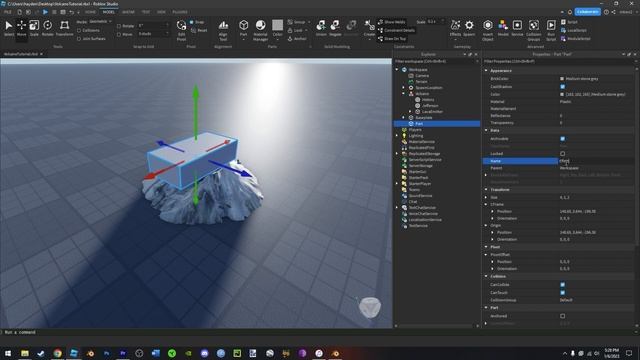Expand the Lighting node
Screen dimensions: 640x360
[397, 136]
